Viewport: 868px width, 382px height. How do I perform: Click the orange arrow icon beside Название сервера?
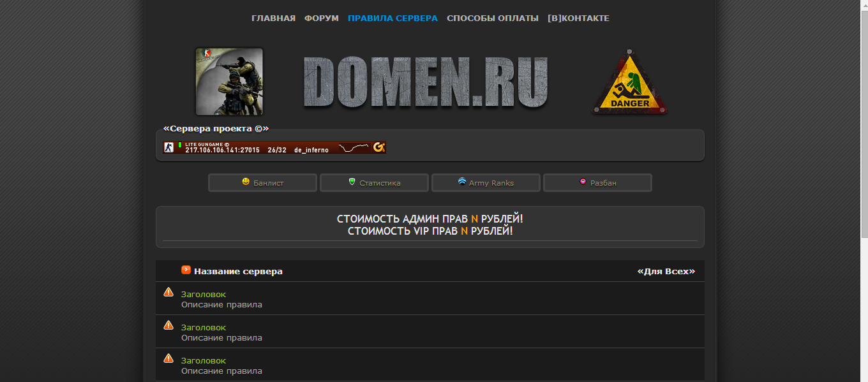coord(186,270)
